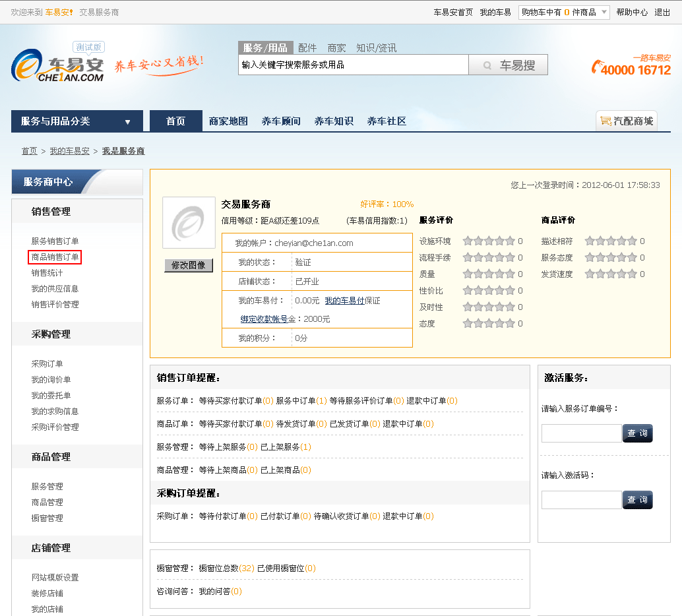
Task: Open 我的委托单 in the sidebar
Action: tap(51, 396)
